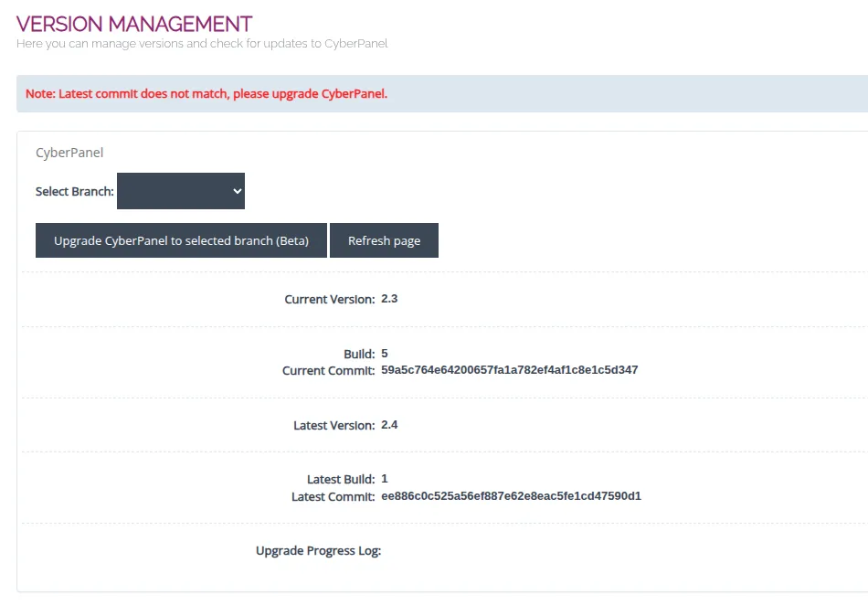Click the red upgrade note message
The height and width of the screenshot is (605, 868).
click(206, 93)
